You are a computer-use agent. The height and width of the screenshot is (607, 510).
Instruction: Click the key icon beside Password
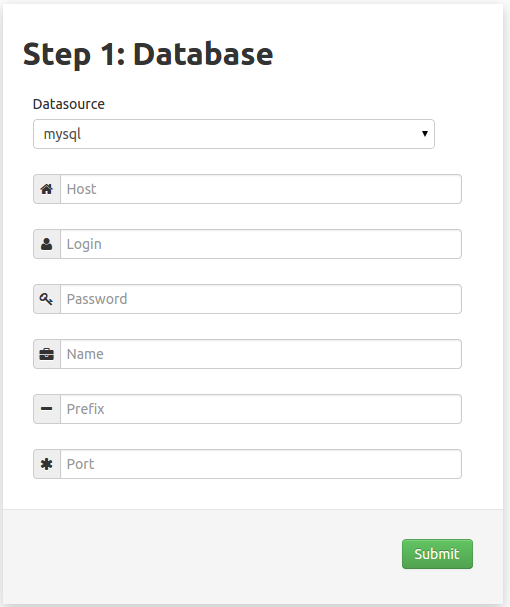tap(46, 299)
